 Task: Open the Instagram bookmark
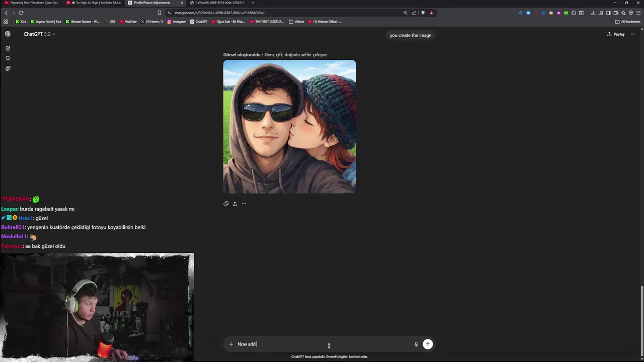pos(177,22)
